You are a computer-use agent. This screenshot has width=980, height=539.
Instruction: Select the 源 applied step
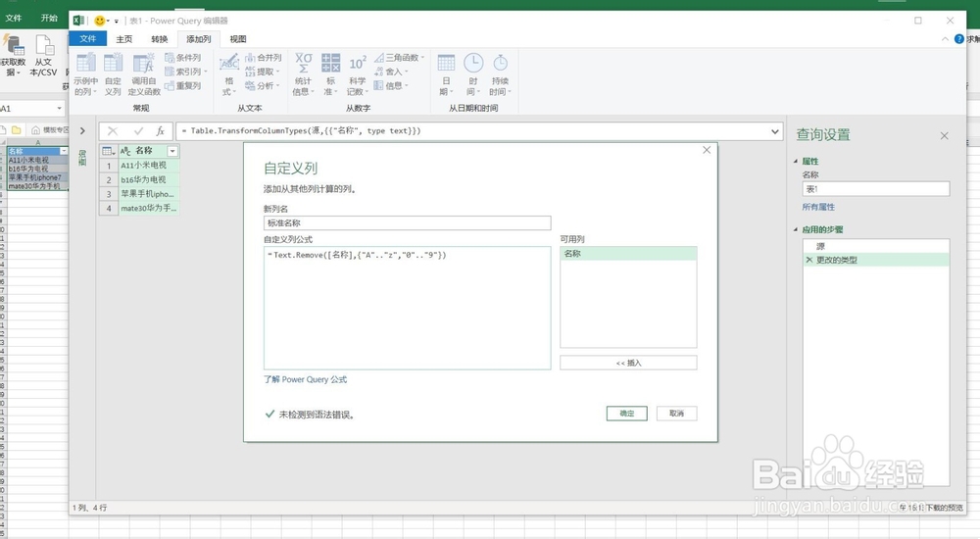tap(875, 246)
